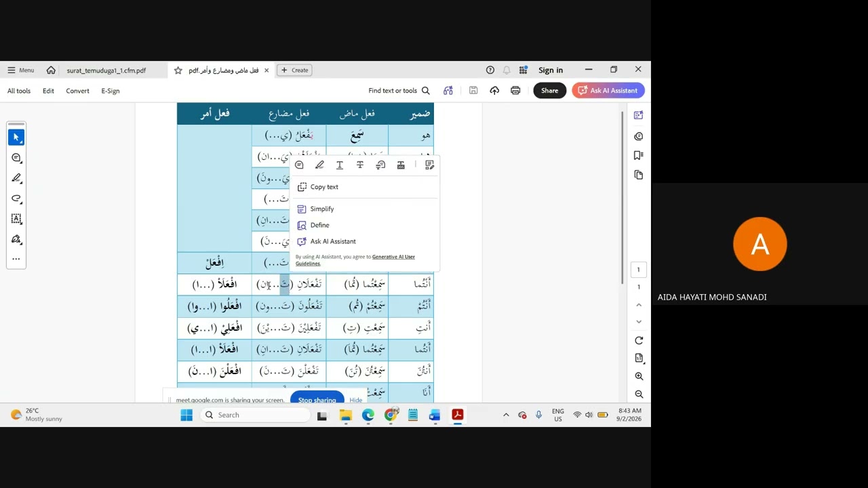868x488 pixels.
Task: Click the generative AI summary icon beside search
Action: pos(448,90)
